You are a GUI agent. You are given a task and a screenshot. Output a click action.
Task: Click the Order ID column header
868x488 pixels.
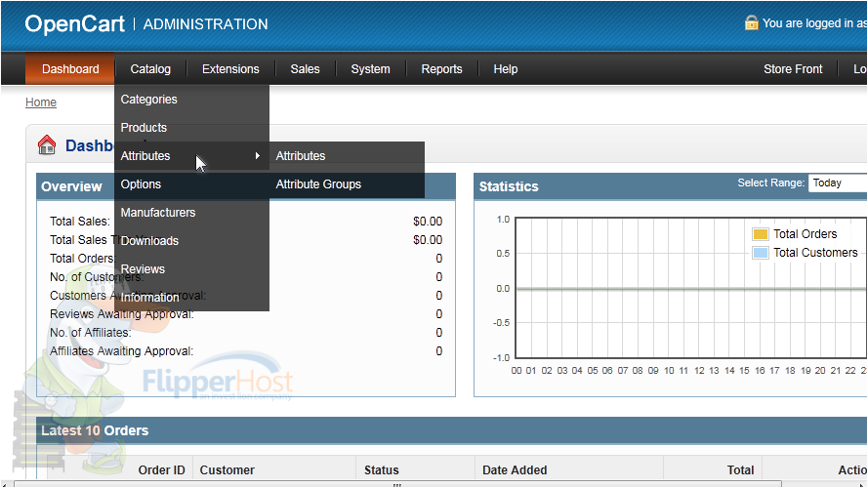pyautogui.click(x=161, y=469)
